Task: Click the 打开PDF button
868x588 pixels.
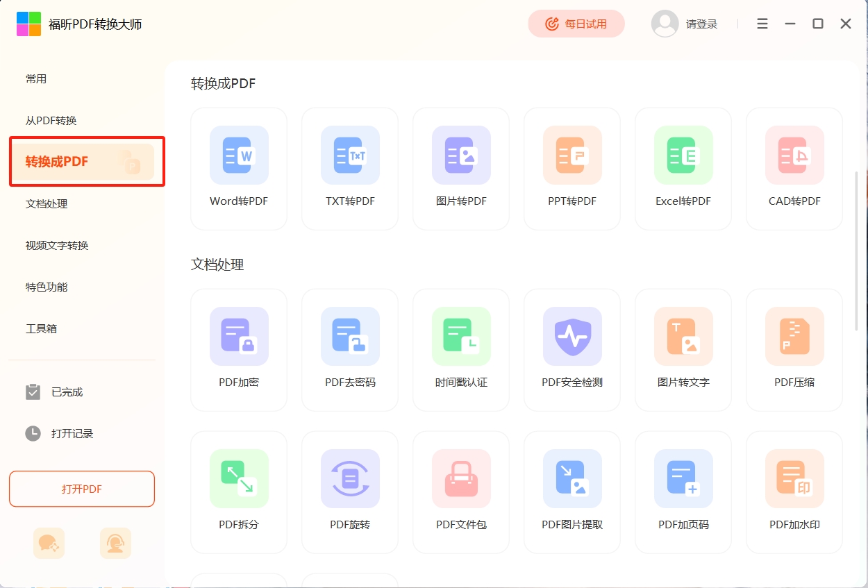Action: tap(82, 489)
